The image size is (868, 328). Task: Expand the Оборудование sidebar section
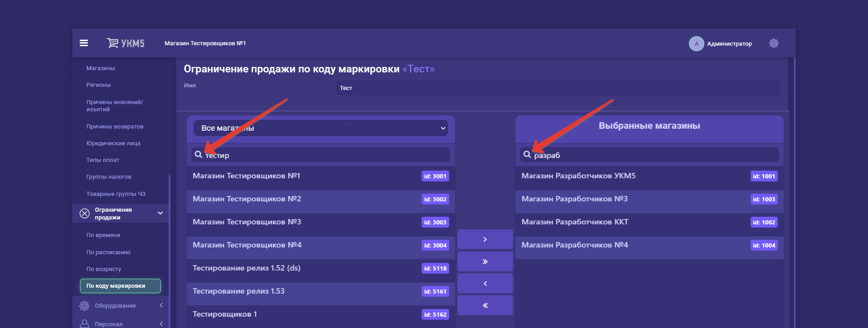click(x=161, y=306)
